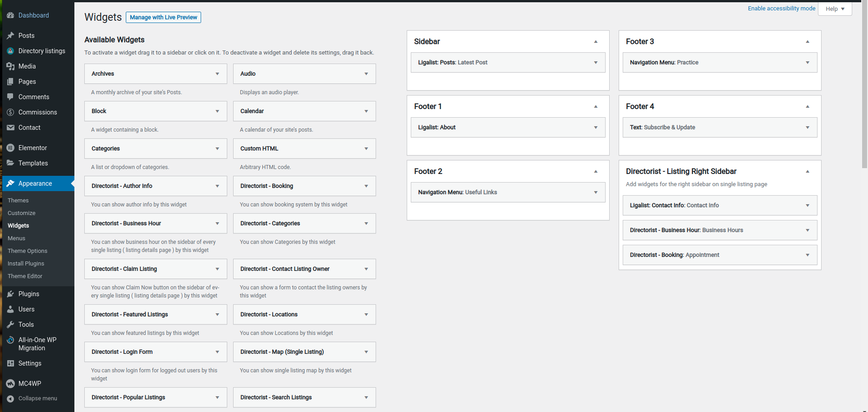Click Enable accessibility mode link
Screen dimensions: 868x412
tap(781, 8)
